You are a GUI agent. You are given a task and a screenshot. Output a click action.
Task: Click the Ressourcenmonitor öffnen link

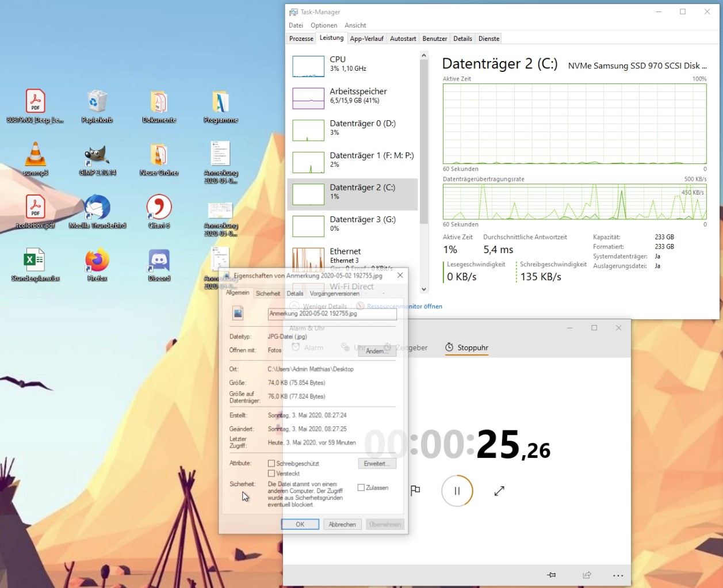pos(404,307)
